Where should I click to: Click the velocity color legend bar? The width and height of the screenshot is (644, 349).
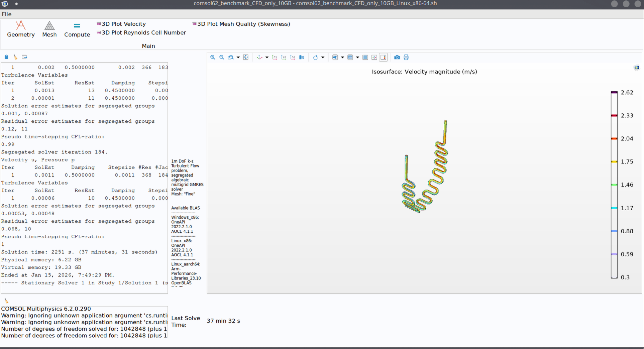(x=614, y=185)
